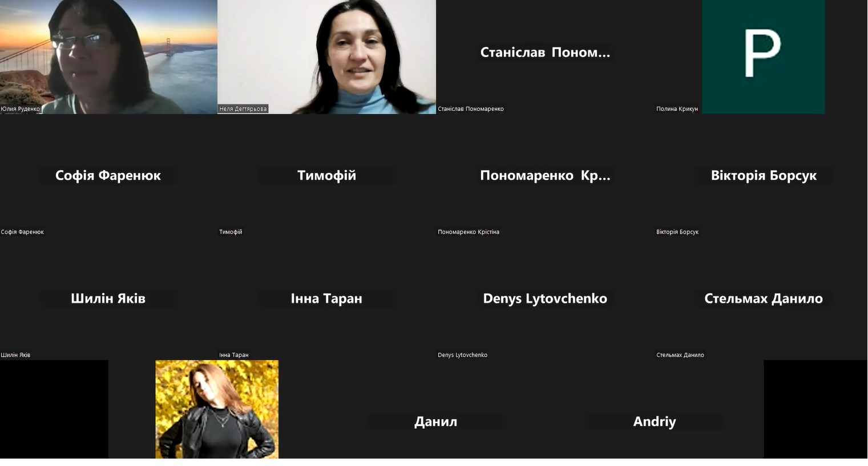Viewport: 868px width, 466px height.
Task: Click the small "Юлия Руденко" caption label
Action: coord(21,109)
